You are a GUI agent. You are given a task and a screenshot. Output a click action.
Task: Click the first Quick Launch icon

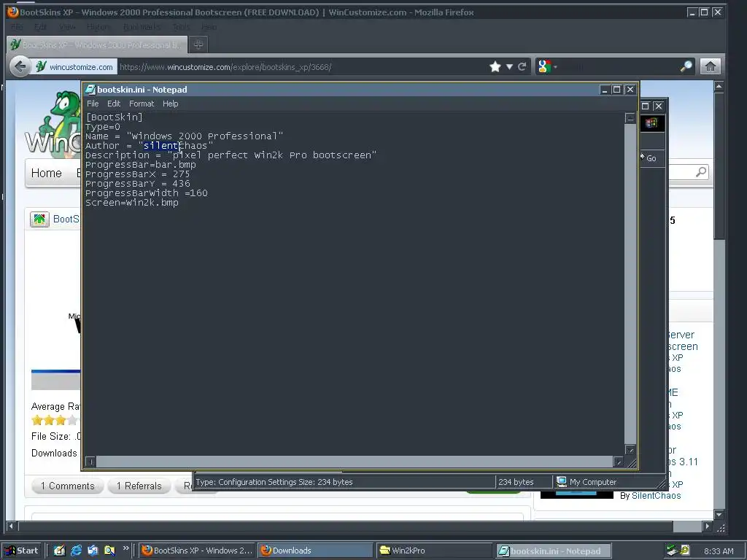[59, 551]
